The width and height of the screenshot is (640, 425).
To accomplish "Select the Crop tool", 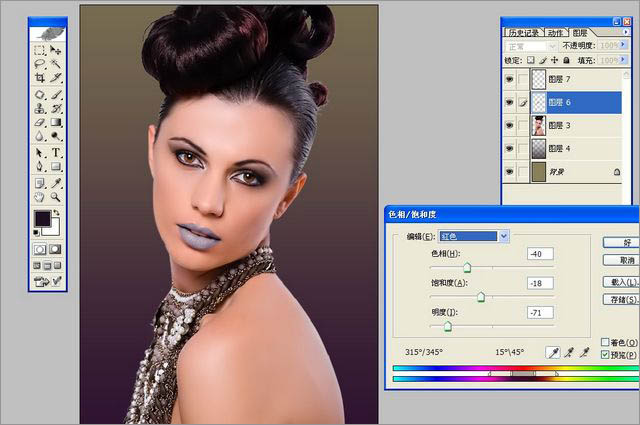I will (40, 79).
